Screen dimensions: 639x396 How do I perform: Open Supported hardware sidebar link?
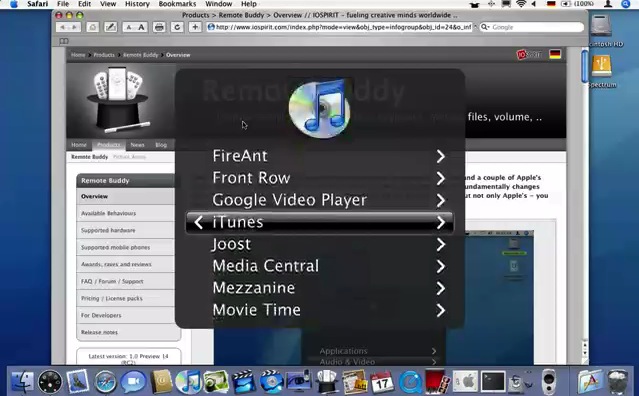tap(126, 231)
